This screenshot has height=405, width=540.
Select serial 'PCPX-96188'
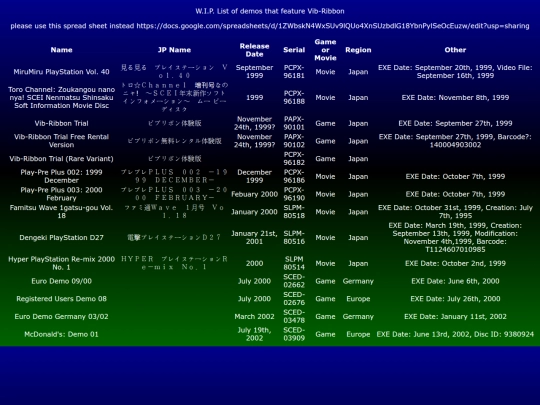pyautogui.click(x=294, y=97)
